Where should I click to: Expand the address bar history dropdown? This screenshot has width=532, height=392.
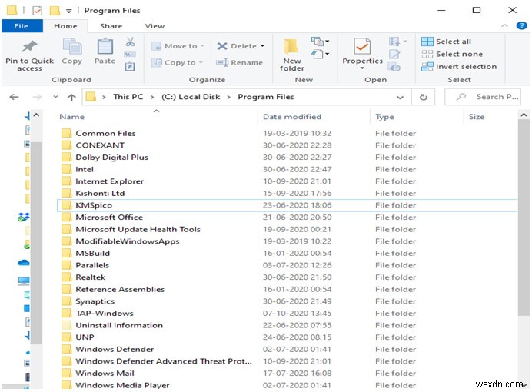(401, 98)
